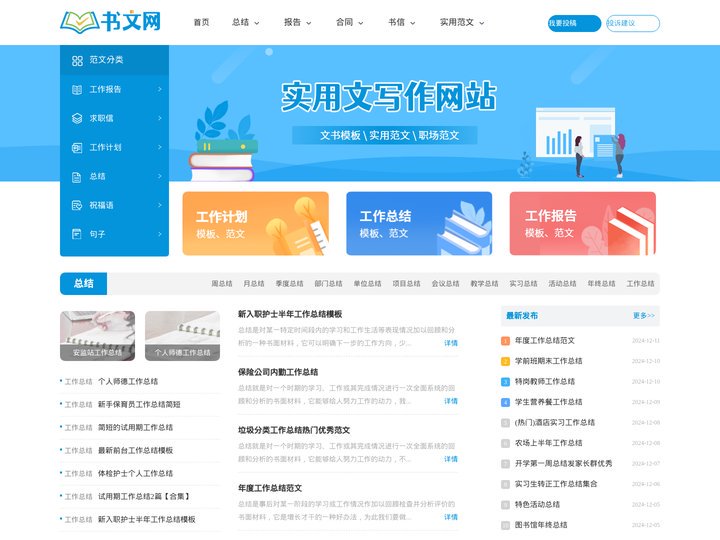Expand the 报告 dropdown in top navigation
Viewport: 720px width, 540px height.
(x=298, y=22)
